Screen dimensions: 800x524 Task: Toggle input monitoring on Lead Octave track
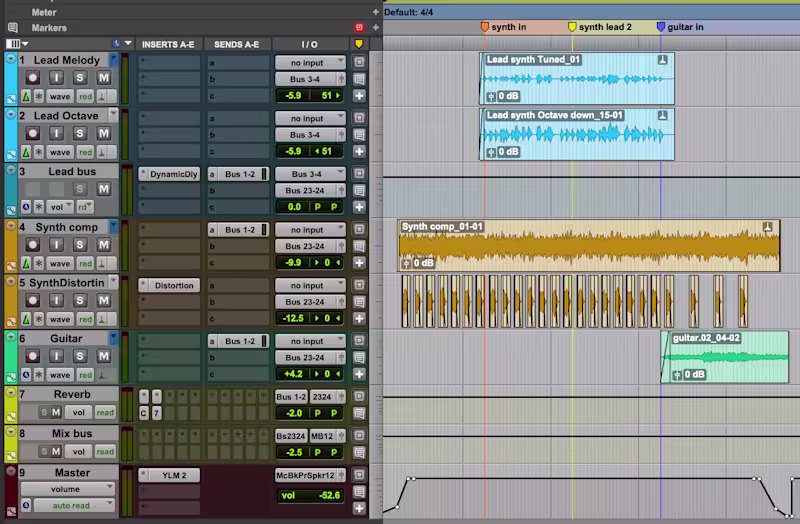point(56,134)
